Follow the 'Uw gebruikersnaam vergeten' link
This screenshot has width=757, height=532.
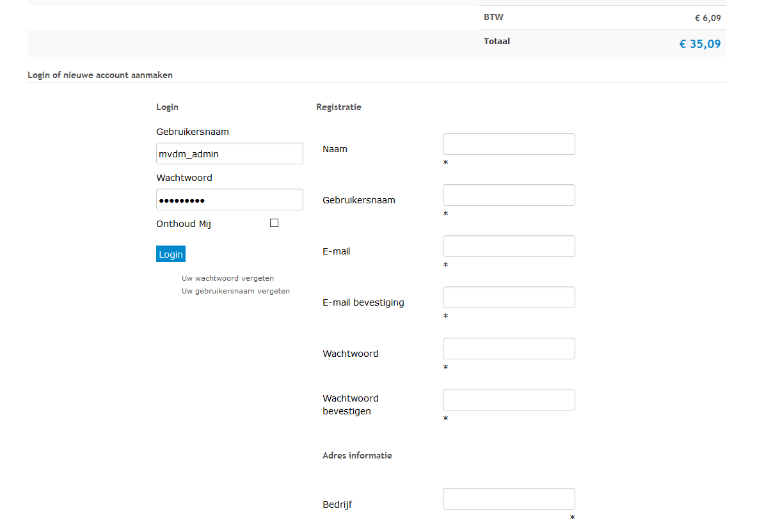[235, 291]
